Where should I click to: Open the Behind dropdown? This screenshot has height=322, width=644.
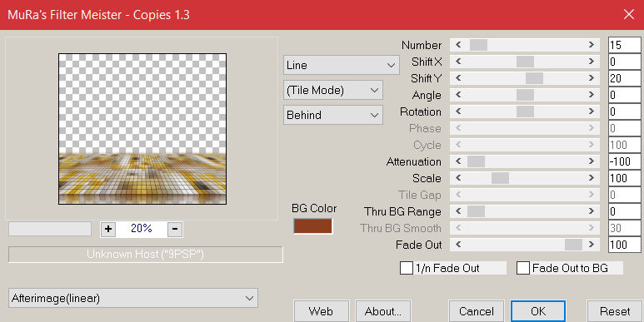click(332, 115)
